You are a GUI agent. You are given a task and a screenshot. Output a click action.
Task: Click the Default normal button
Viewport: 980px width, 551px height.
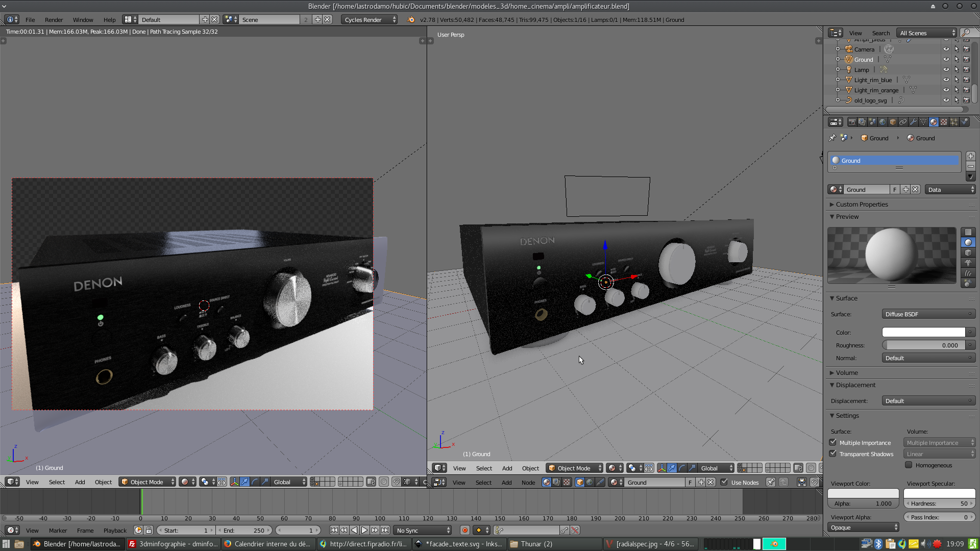click(928, 358)
